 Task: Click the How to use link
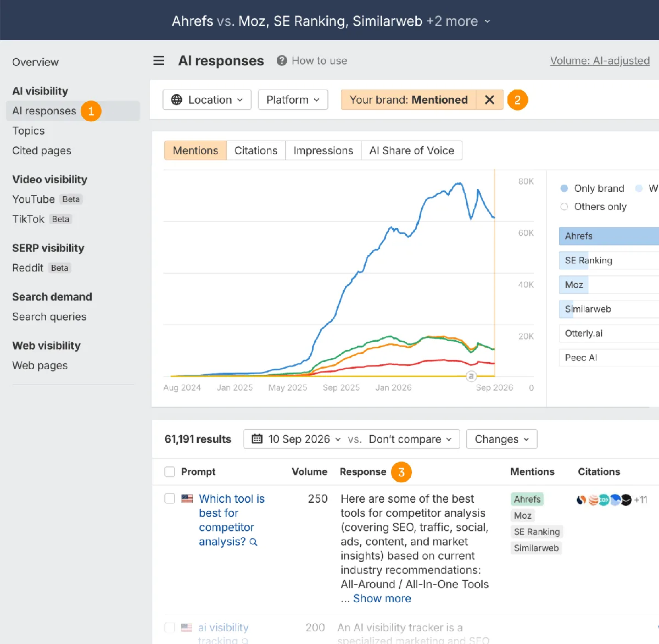coord(320,60)
